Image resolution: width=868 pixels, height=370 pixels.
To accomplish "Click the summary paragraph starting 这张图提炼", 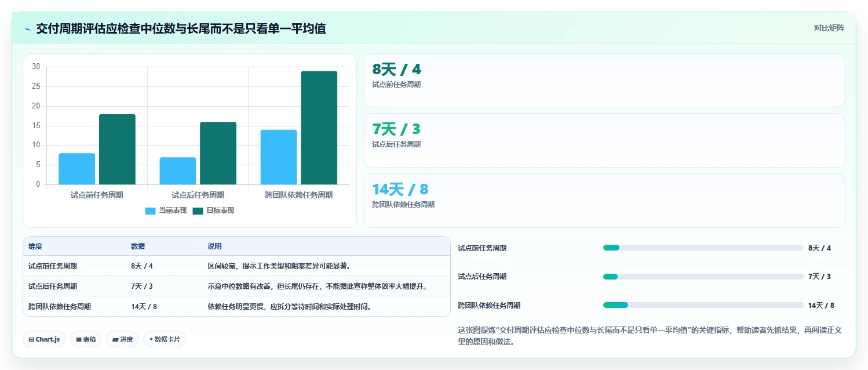I will (650, 336).
